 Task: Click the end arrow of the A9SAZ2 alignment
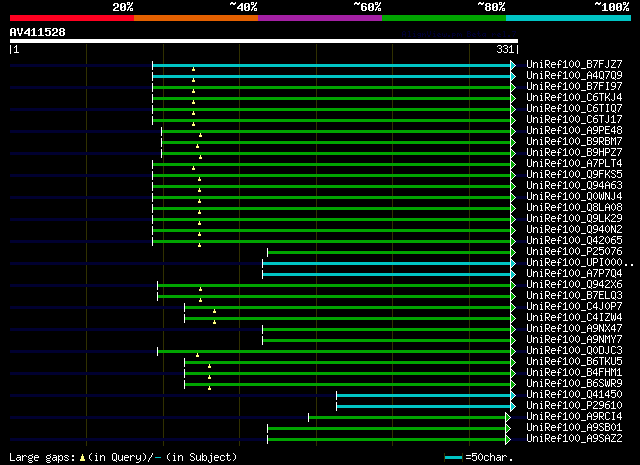click(x=508, y=439)
